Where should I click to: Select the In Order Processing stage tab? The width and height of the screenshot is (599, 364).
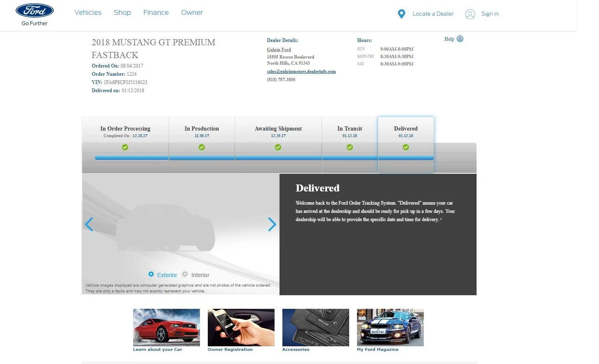coord(125,145)
